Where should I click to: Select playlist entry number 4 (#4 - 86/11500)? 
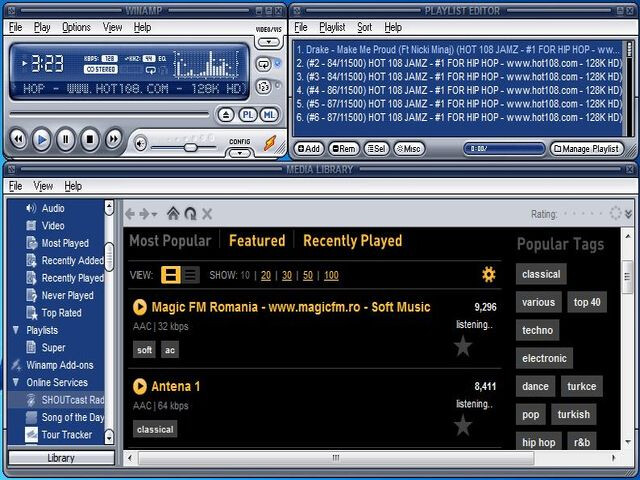point(458,90)
